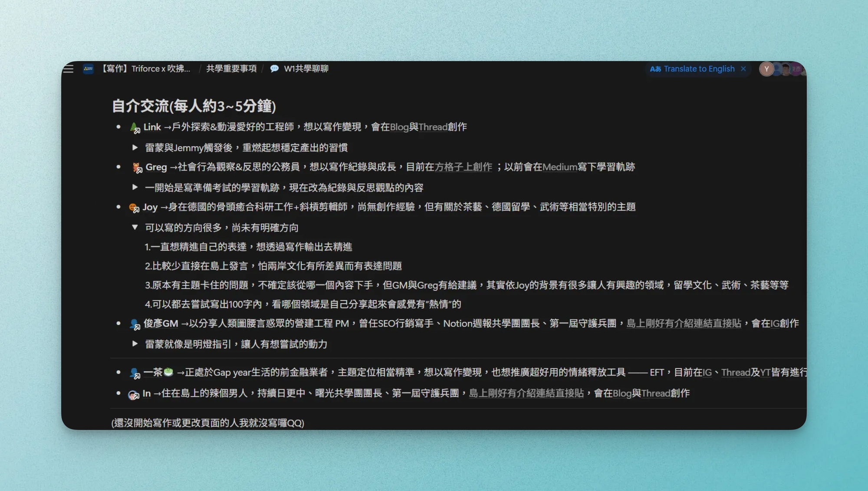Go to 共學重要事項 breadcrumb
The image size is (868, 491).
click(231, 69)
